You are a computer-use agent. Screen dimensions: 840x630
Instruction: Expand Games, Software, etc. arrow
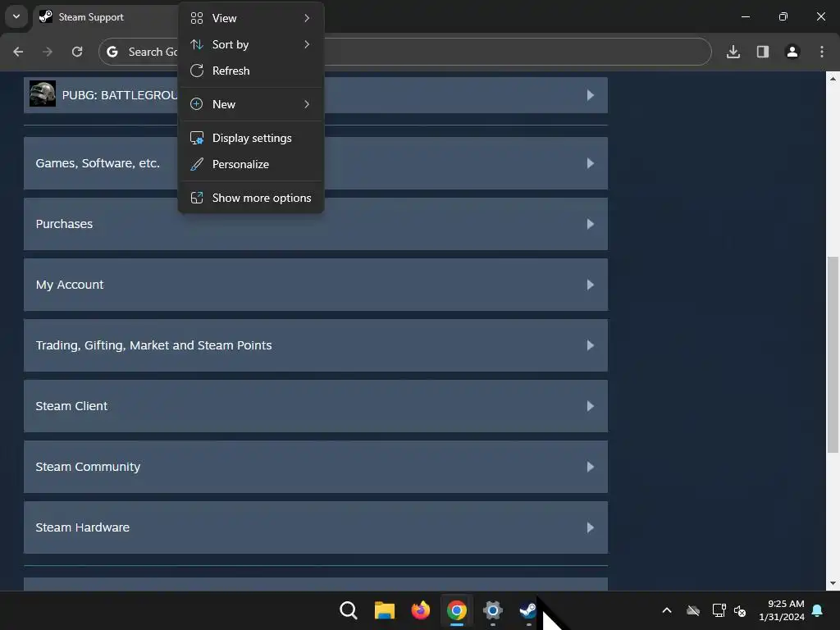point(591,163)
